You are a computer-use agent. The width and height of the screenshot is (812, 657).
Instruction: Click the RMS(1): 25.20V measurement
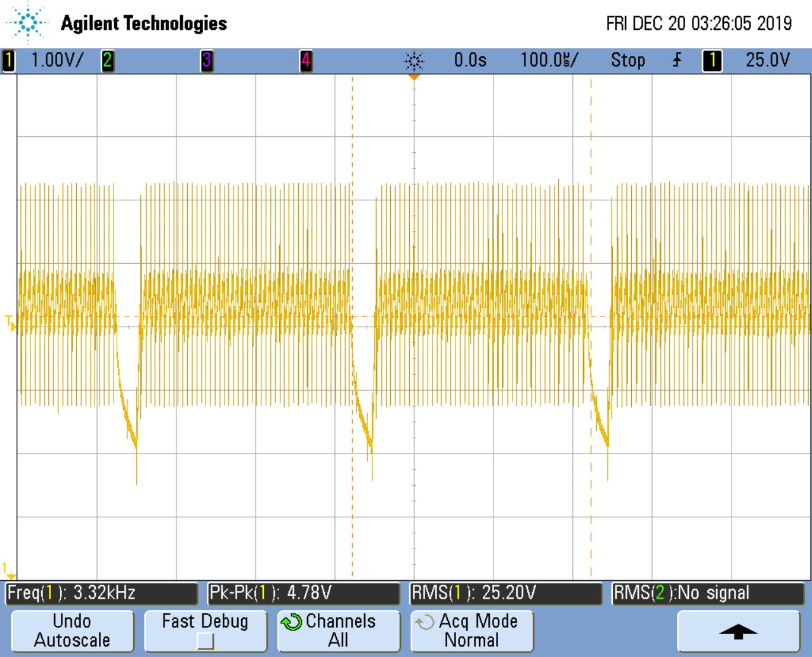[506, 594]
